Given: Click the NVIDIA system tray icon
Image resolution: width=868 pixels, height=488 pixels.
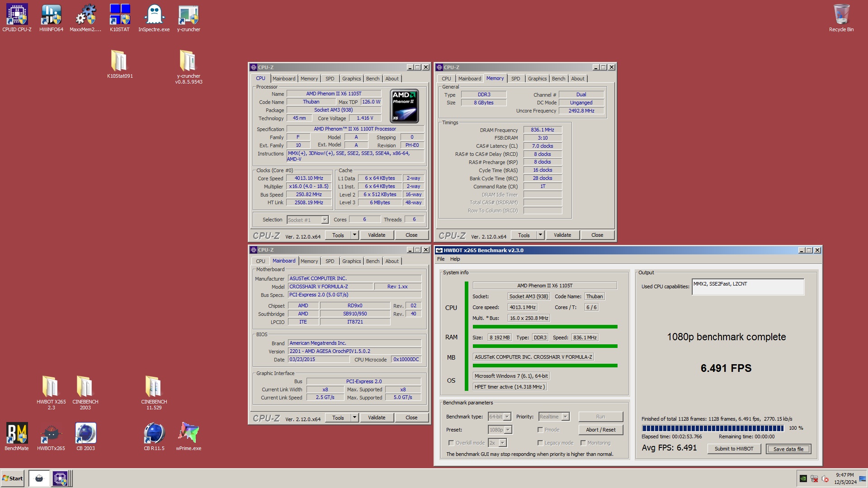Looking at the screenshot, I should (x=803, y=479).
